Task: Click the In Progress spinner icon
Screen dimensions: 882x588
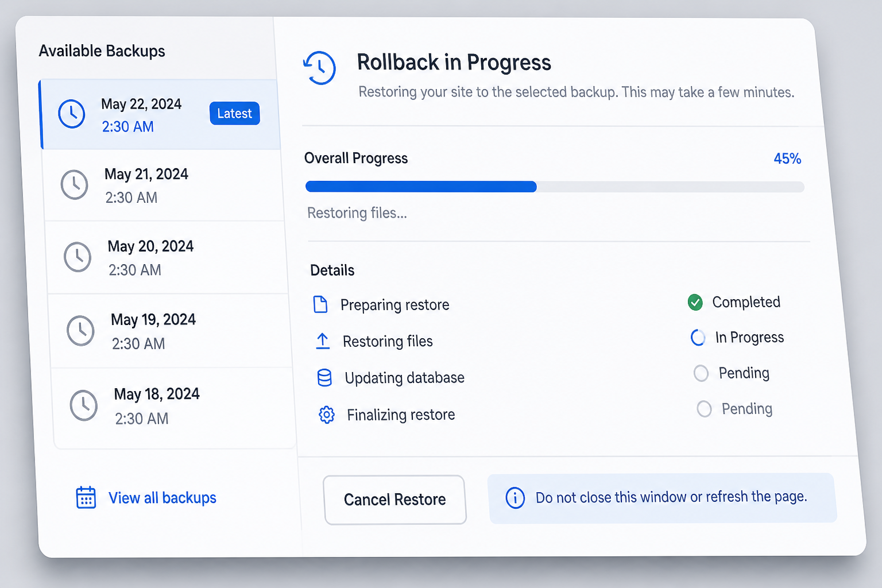Action: click(x=698, y=338)
